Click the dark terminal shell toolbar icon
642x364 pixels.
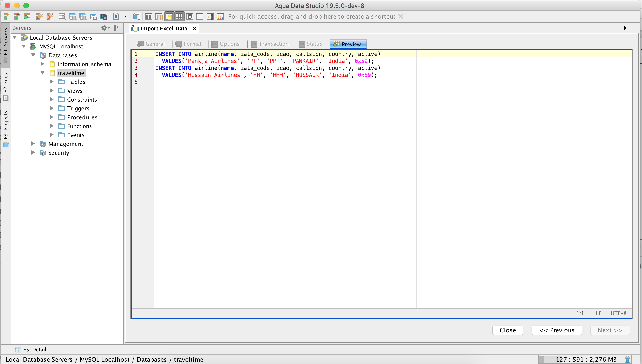[x=104, y=17]
